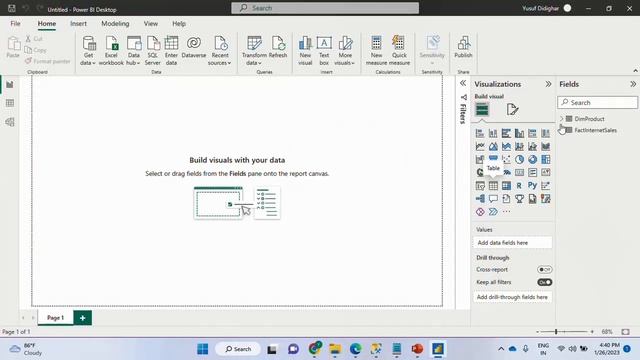Screen dimensions: 640x360
Task: Click the Publish button
Action: [x=463, y=47]
